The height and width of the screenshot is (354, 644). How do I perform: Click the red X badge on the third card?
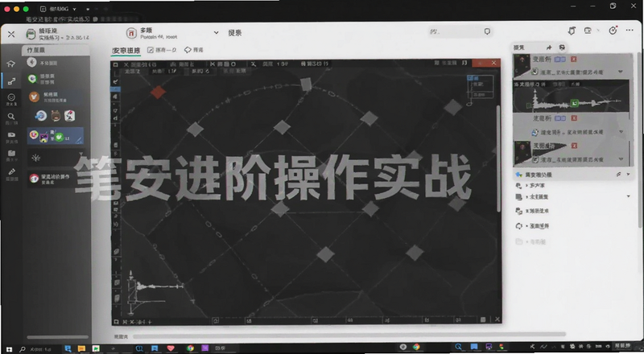[574, 146]
